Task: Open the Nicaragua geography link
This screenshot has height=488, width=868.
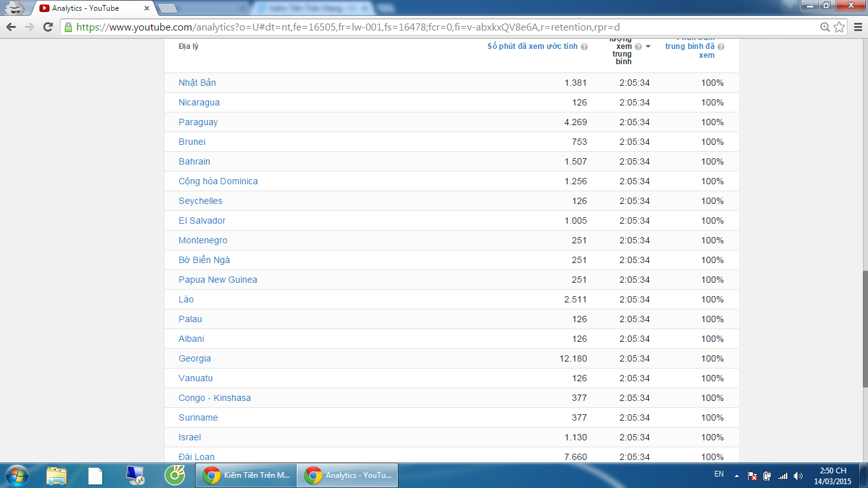Action: [199, 102]
